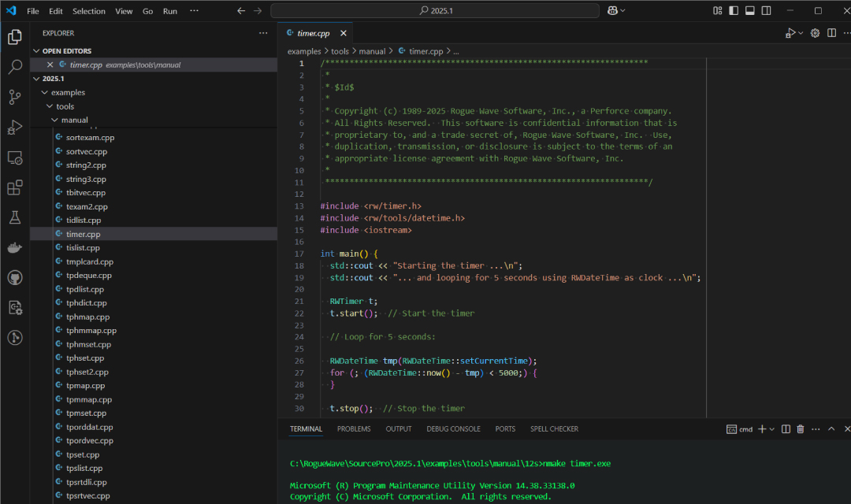Image resolution: width=851 pixels, height=504 pixels.
Task: Close the timer.cpp editor tab
Action: tap(343, 33)
